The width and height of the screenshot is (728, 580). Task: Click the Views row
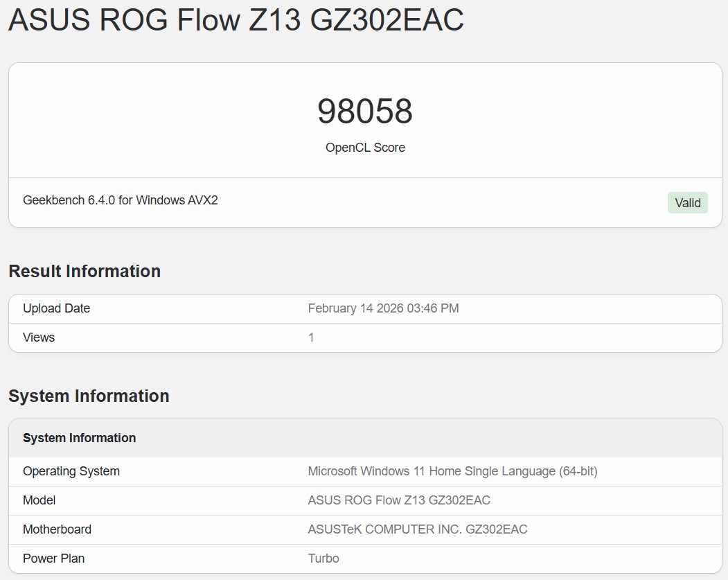point(38,337)
